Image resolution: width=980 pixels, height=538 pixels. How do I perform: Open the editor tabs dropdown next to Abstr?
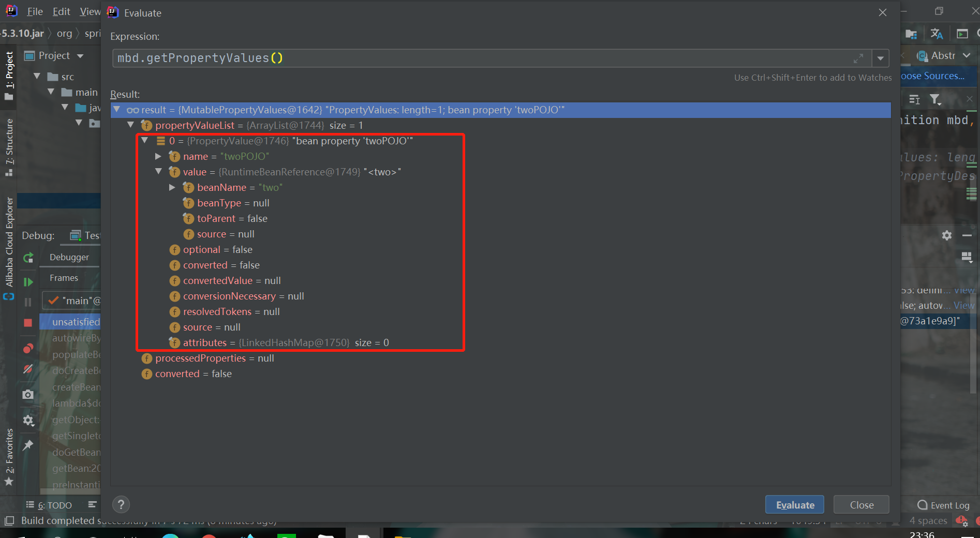click(967, 55)
